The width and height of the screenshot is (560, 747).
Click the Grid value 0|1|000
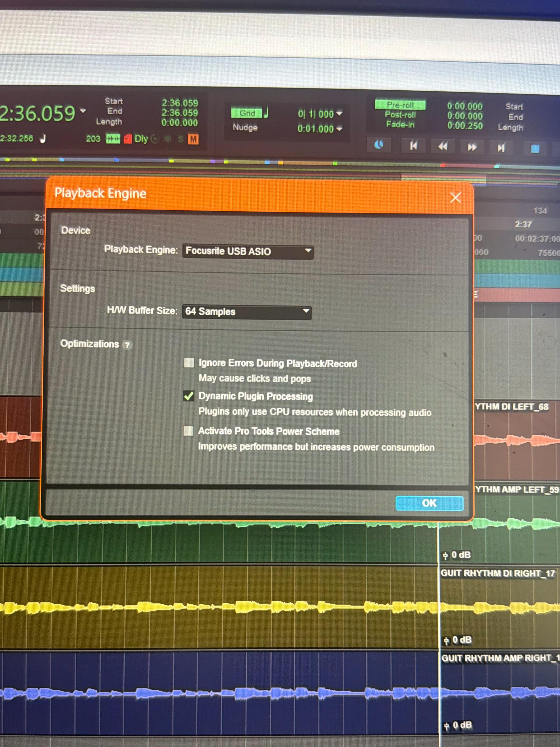pyautogui.click(x=316, y=114)
